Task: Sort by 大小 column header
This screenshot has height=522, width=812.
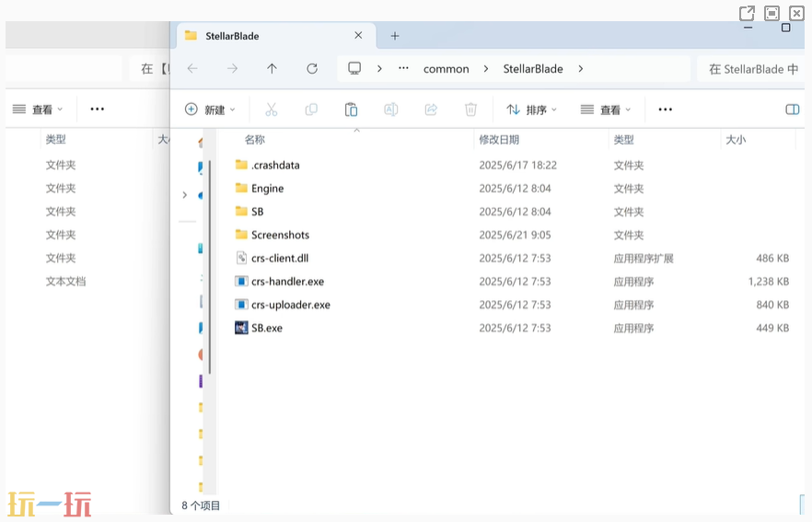Action: pos(736,139)
